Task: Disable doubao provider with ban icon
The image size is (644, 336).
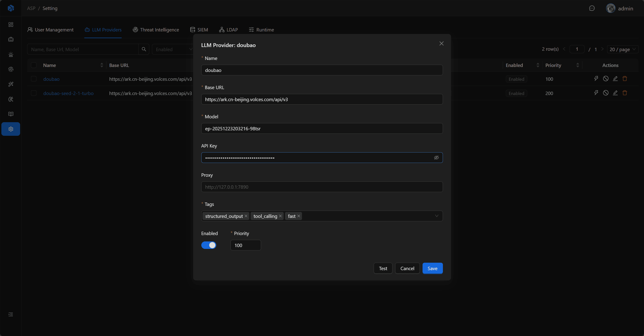Action: coord(606,79)
